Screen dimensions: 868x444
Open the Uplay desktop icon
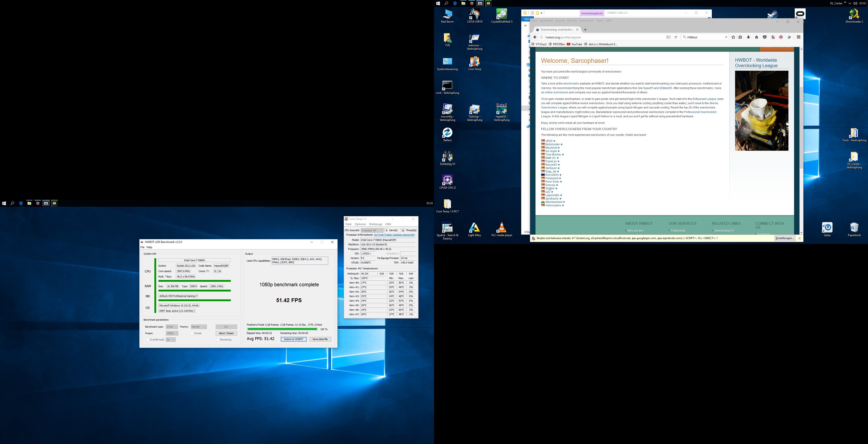click(827, 230)
